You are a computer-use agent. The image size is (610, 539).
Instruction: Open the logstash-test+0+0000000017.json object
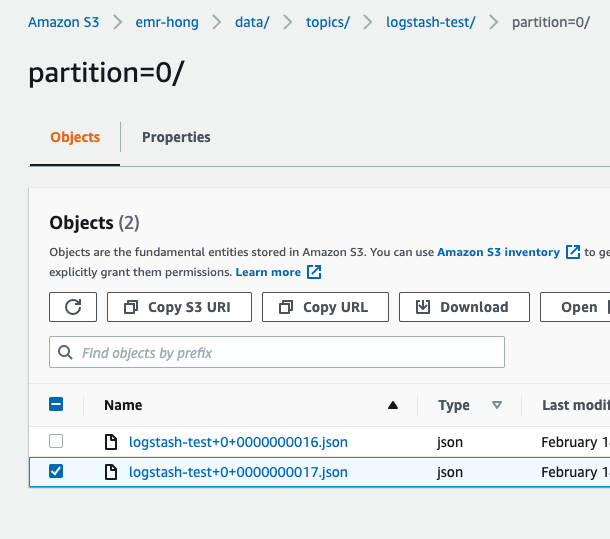coord(238,472)
